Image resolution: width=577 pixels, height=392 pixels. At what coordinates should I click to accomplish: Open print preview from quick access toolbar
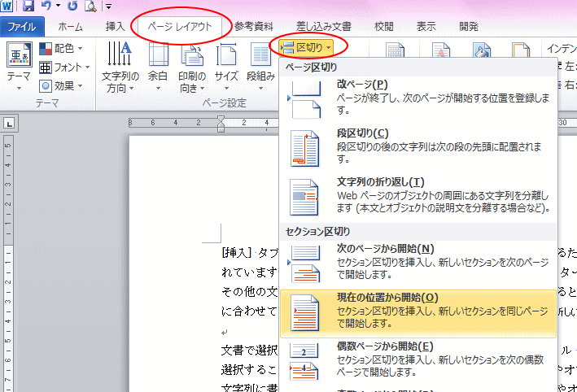coord(90,6)
